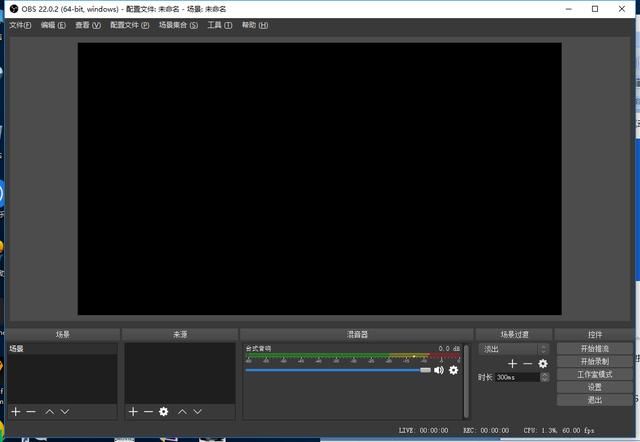640x442 pixels.
Task: Add a scene transition with the plus icon
Action: [x=513, y=363]
